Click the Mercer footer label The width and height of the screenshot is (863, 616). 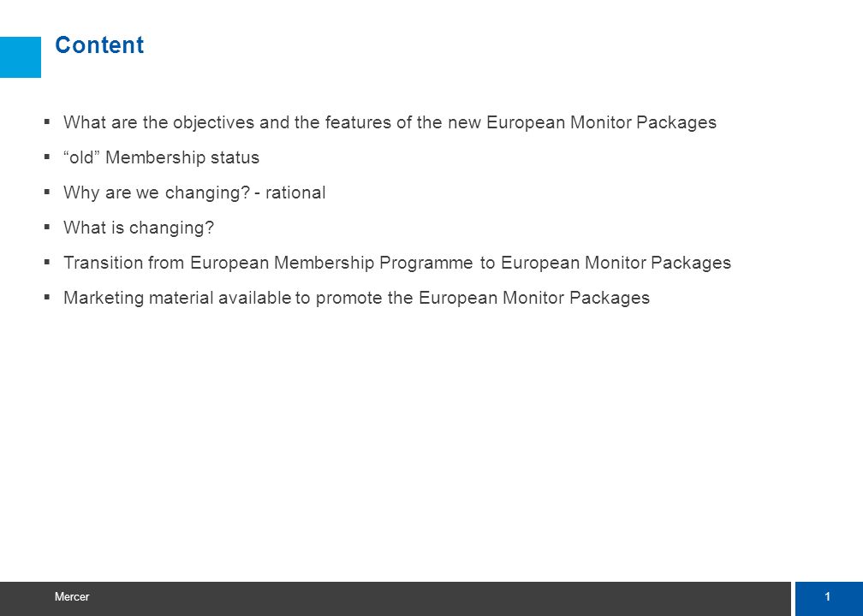[72, 597]
